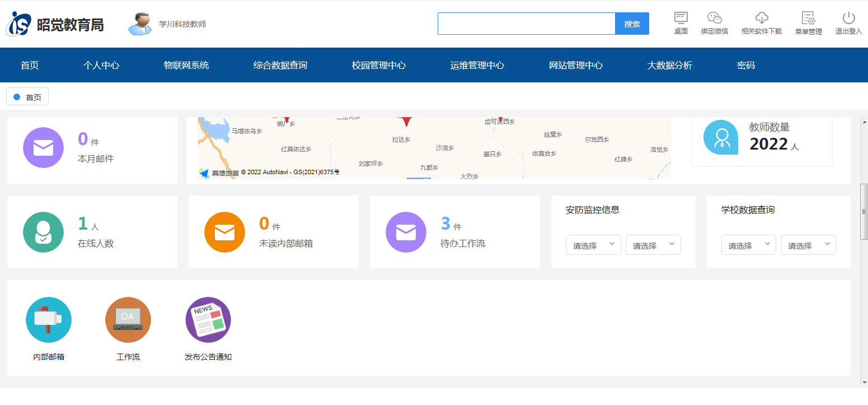Click the 本月邮件 label
Screen dimensions: 868x405
(96, 159)
